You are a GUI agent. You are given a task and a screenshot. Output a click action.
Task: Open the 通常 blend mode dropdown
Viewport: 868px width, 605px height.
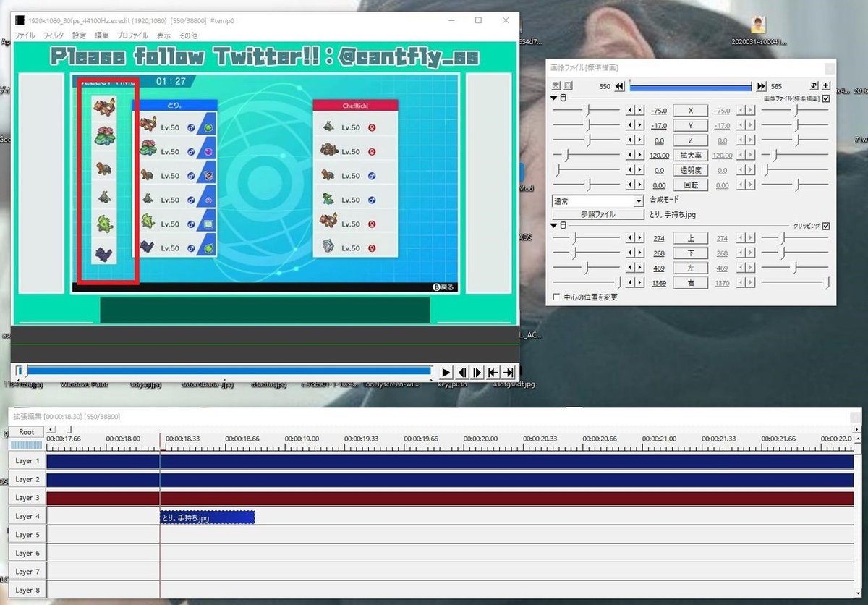tap(597, 201)
